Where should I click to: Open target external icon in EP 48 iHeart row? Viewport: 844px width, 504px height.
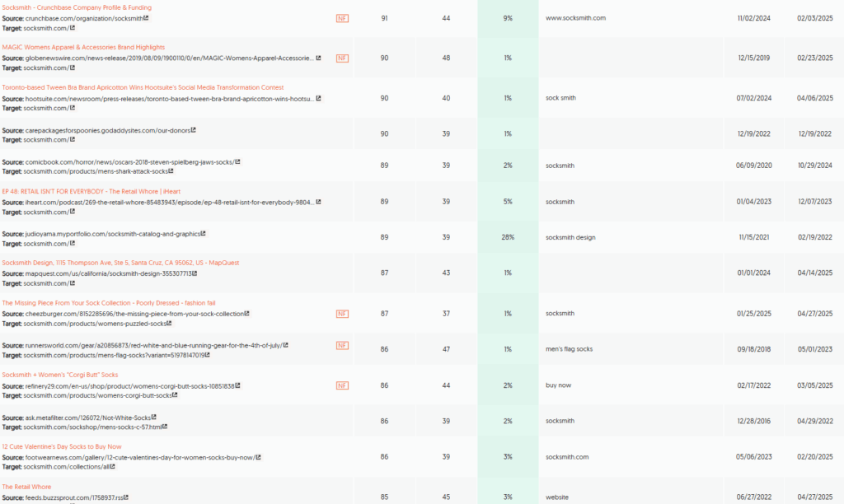(x=73, y=212)
